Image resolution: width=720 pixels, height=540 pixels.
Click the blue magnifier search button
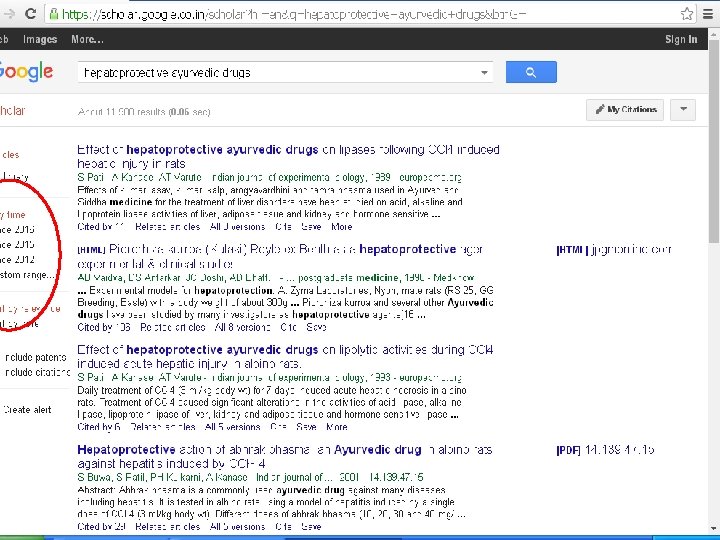pyautogui.click(x=531, y=72)
